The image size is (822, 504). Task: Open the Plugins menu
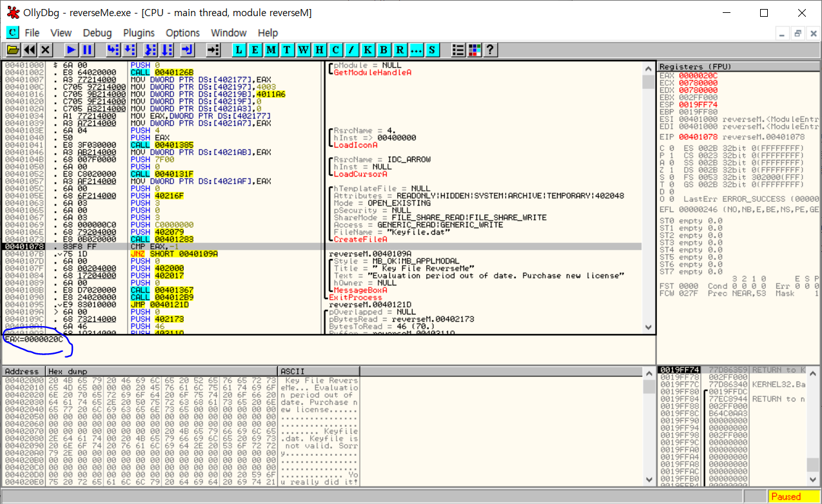[x=139, y=33]
